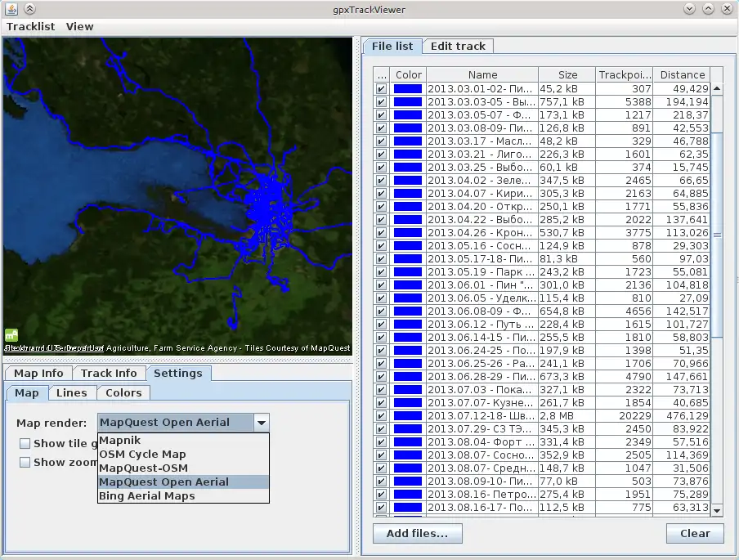This screenshot has width=739, height=560.
Task: Sort by the Name column header
Action: click(482, 75)
